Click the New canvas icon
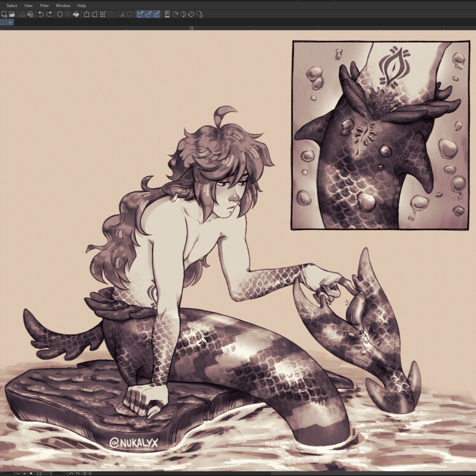476x476 pixels. [x=4, y=14]
